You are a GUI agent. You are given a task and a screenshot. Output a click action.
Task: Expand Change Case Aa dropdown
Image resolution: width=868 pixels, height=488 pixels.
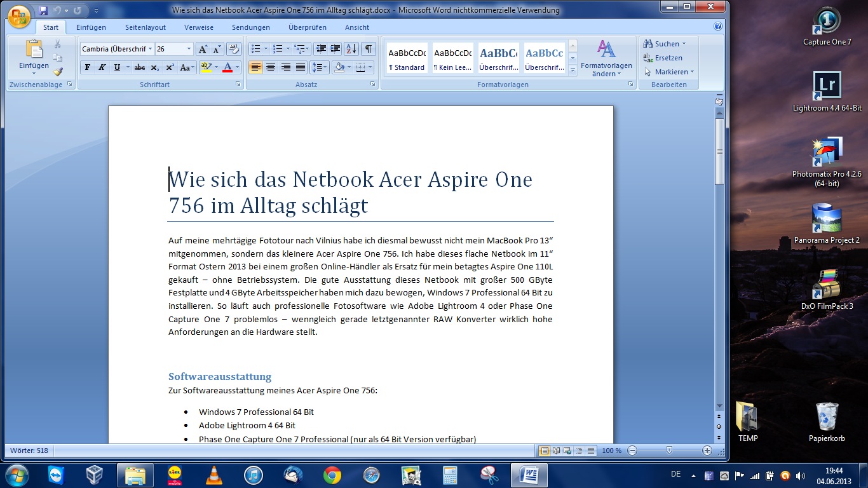click(x=194, y=67)
